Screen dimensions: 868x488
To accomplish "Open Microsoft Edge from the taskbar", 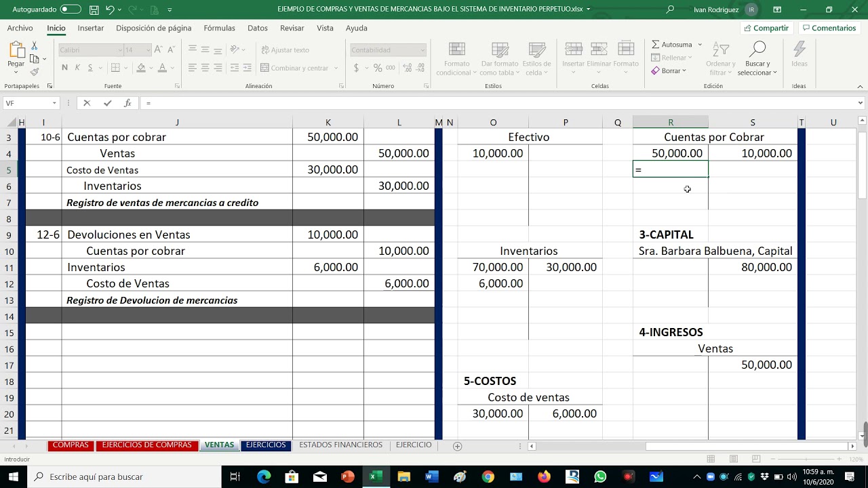I will tap(264, 476).
